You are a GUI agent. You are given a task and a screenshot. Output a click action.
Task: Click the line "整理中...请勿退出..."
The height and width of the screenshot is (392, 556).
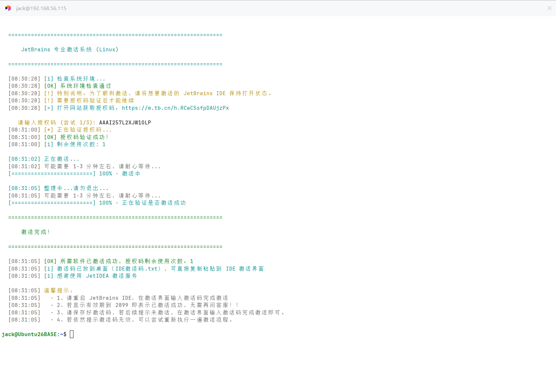click(x=76, y=188)
